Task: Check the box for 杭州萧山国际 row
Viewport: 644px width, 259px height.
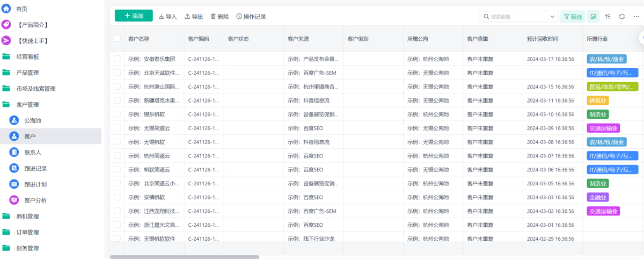Action: [118, 87]
